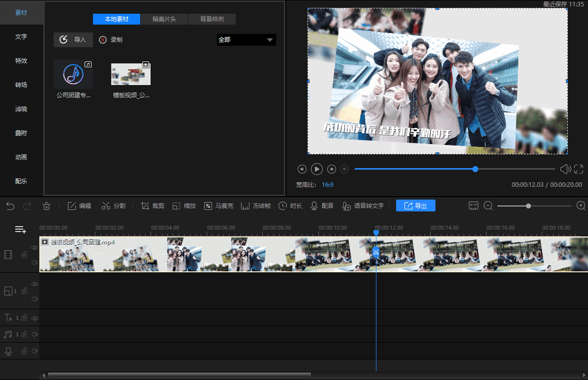588x380 pixels.
Task: Open the 转场 transitions panel
Action: click(21, 85)
